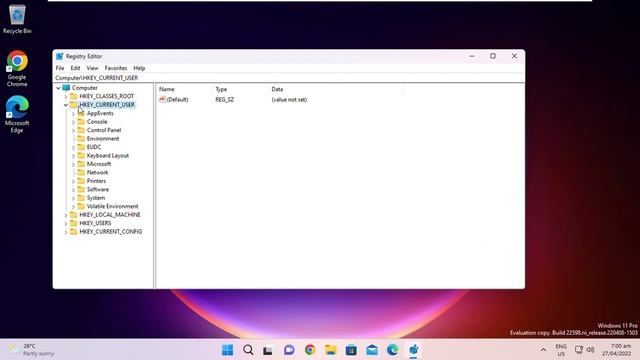Click the (Default) value string icon
This screenshot has height=360, width=640.
coord(162,100)
